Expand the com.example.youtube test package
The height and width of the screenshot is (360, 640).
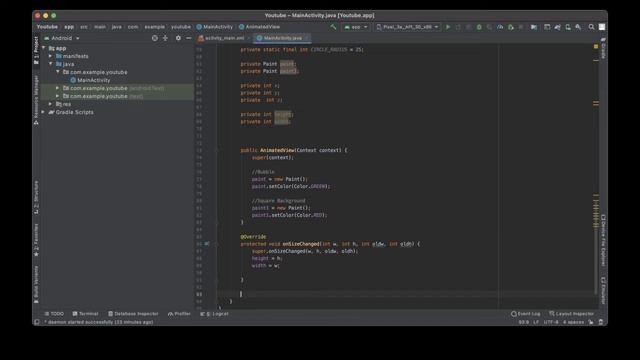(x=58, y=96)
